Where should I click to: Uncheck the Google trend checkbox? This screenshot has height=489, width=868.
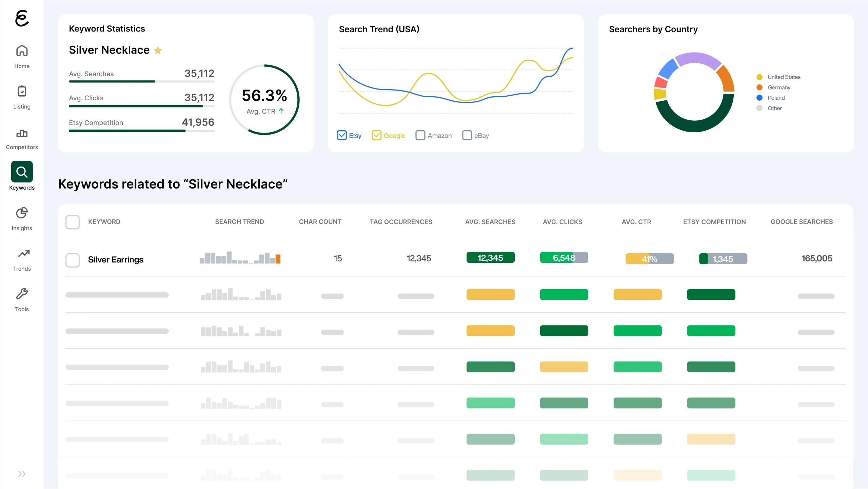[x=376, y=135]
